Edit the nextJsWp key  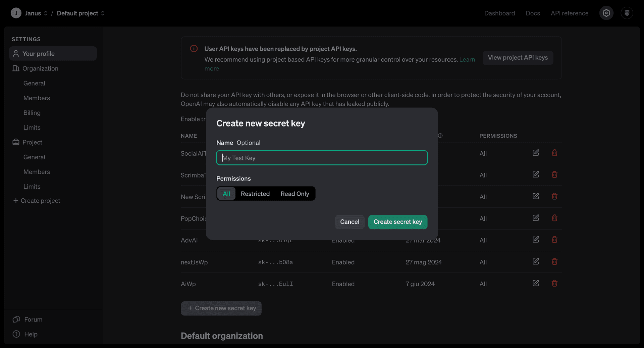coord(536,262)
